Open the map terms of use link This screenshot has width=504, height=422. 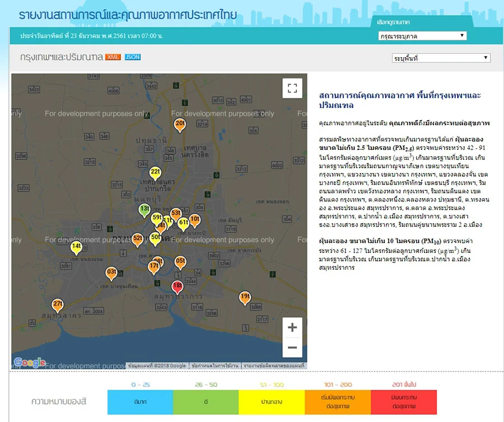[215, 365]
